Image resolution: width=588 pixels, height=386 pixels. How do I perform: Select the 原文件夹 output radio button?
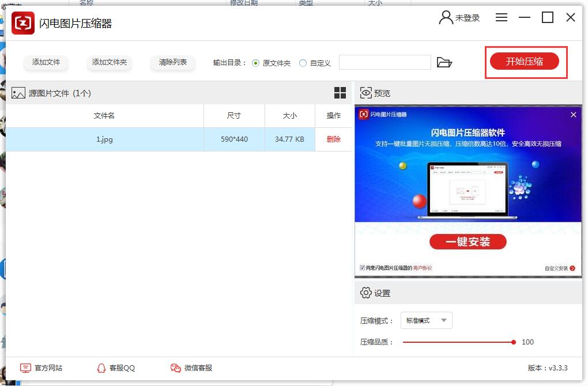point(256,63)
